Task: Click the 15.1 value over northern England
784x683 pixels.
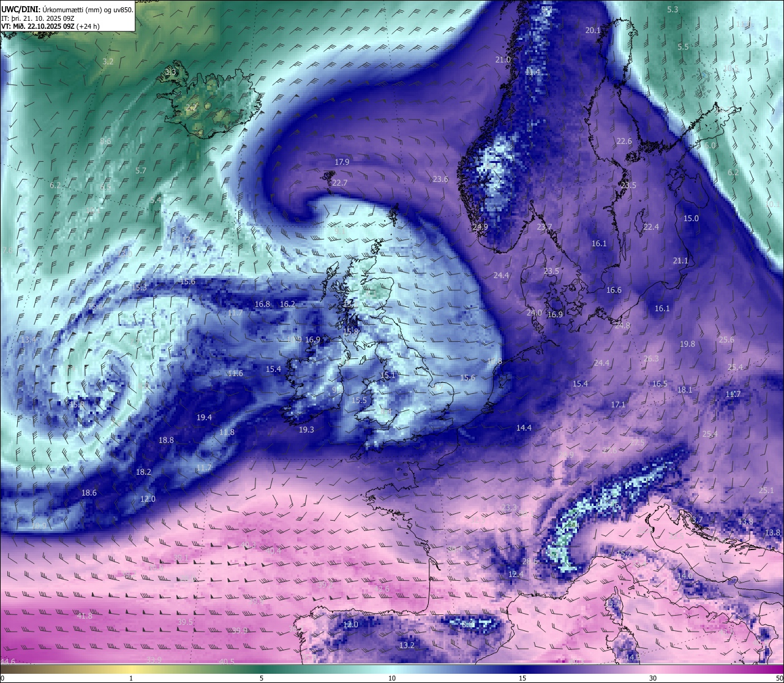Action: pos(388,375)
